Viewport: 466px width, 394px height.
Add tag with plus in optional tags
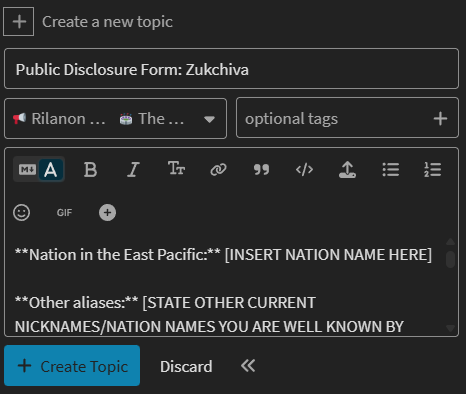point(440,119)
